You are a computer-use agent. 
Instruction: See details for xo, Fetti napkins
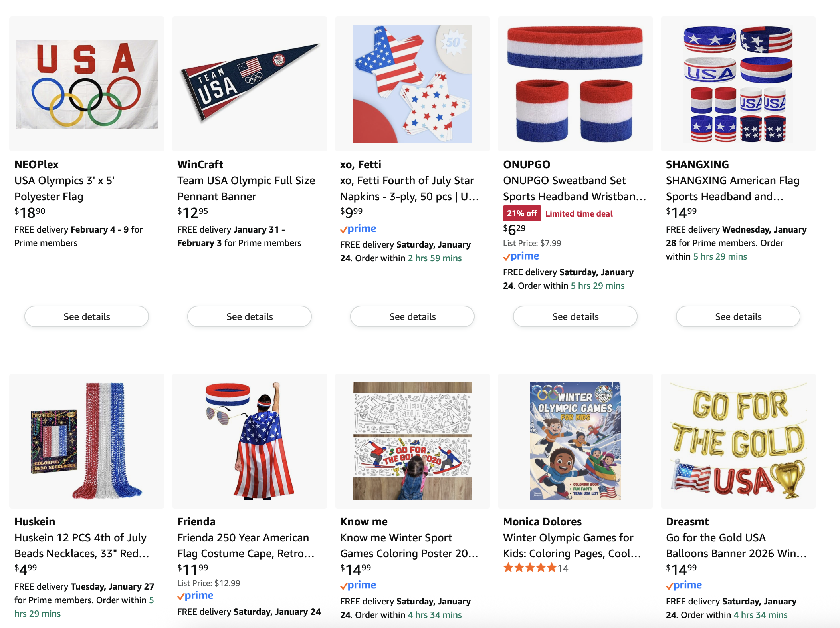tap(412, 317)
